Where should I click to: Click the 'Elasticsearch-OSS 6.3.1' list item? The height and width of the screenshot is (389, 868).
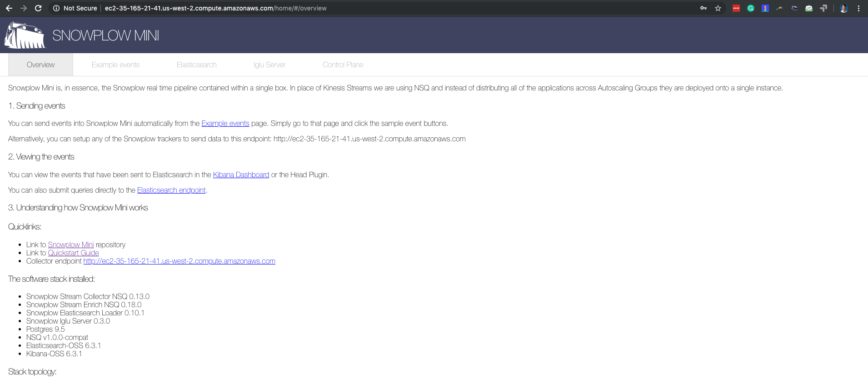click(x=64, y=345)
